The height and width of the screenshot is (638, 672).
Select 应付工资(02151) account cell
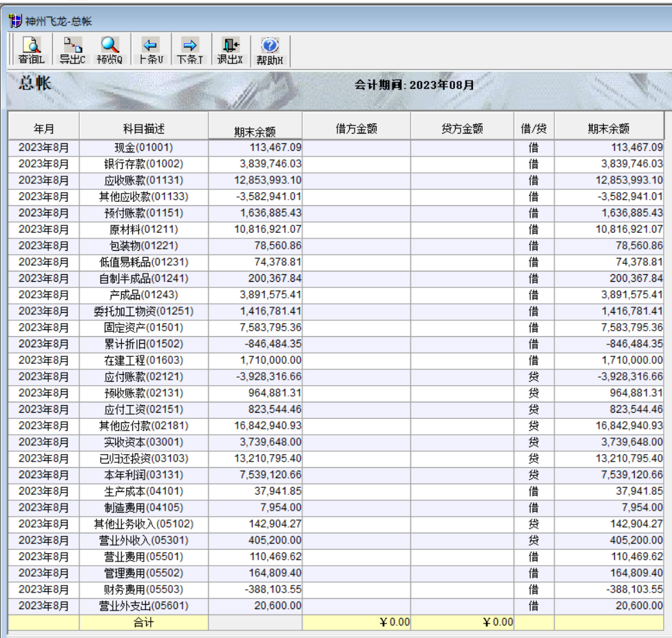(x=144, y=409)
